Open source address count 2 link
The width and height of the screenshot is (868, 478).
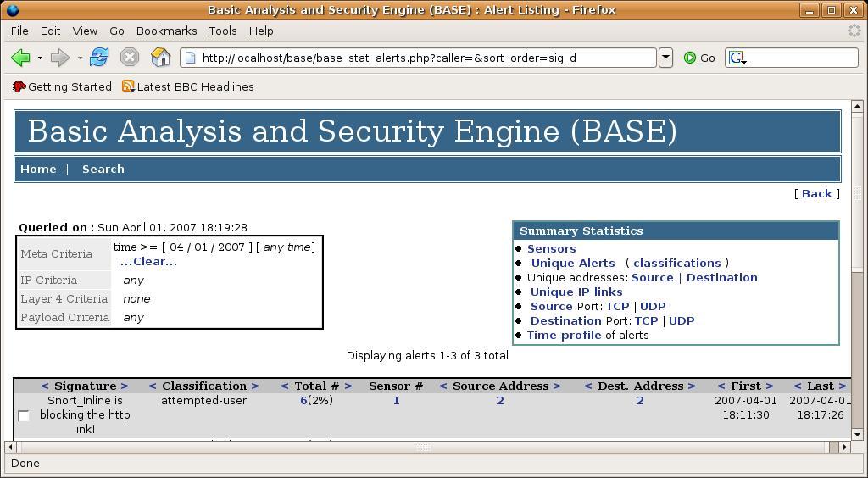500,401
